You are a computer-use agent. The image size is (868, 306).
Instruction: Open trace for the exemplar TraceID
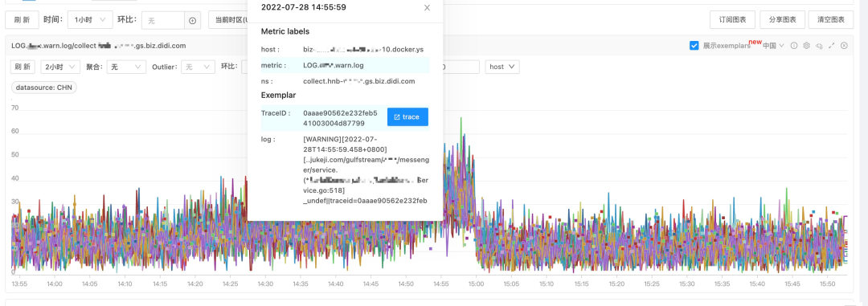pos(407,116)
